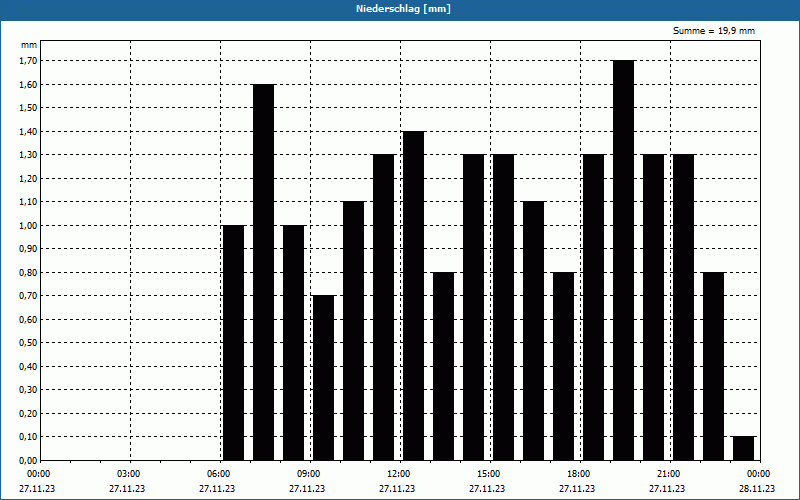Click the 00:00 time label dated 27.11.23
This screenshot has width=800, height=500.
[x=38, y=474]
